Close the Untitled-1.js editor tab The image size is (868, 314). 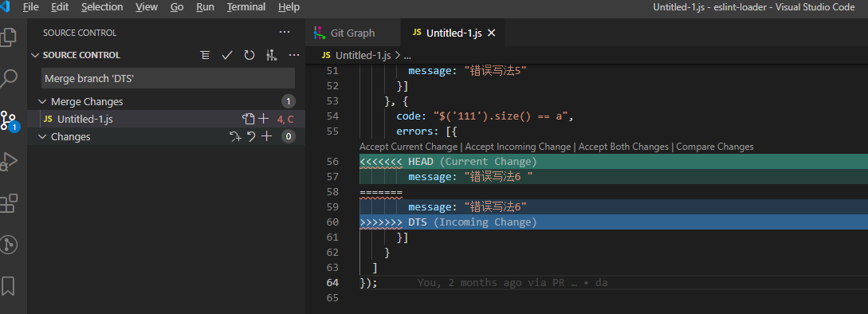tap(491, 33)
